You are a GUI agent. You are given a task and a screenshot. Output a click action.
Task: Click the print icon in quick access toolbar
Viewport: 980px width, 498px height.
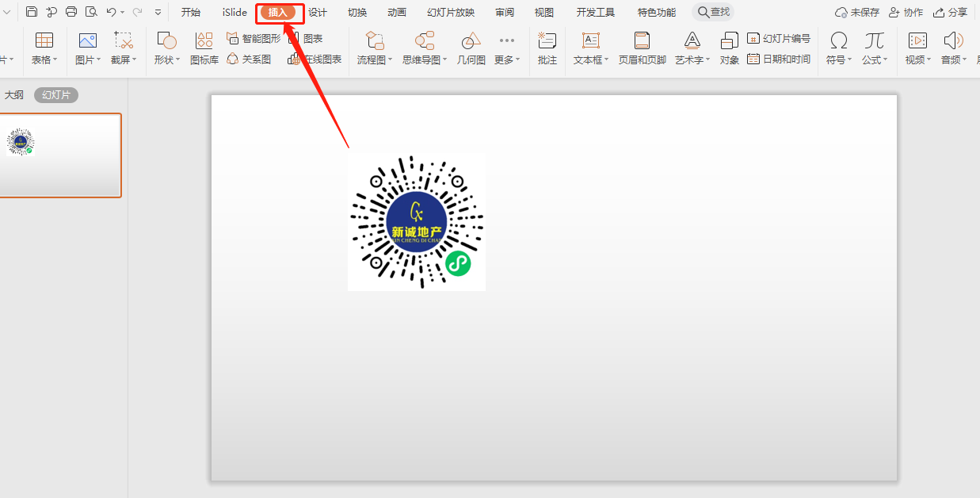71,12
